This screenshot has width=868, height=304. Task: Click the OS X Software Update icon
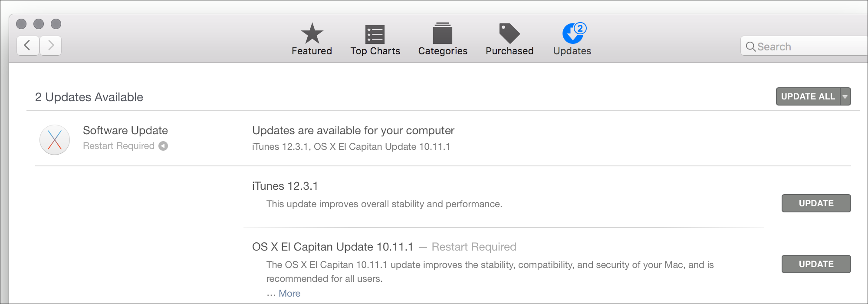(x=55, y=140)
